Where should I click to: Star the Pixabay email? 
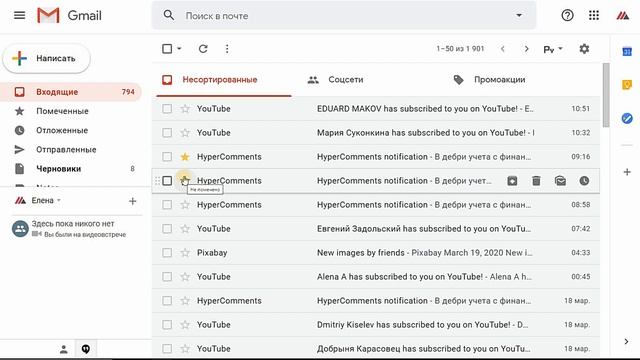click(185, 253)
